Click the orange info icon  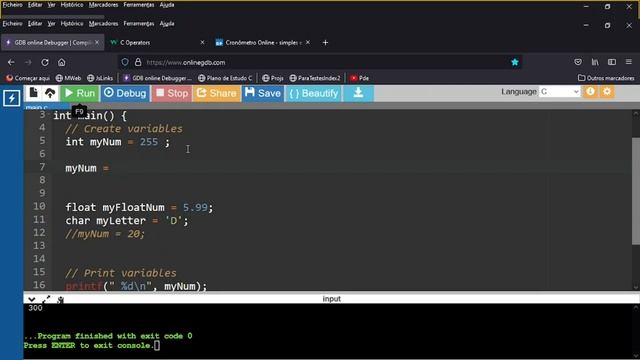pyautogui.click(x=590, y=91)
